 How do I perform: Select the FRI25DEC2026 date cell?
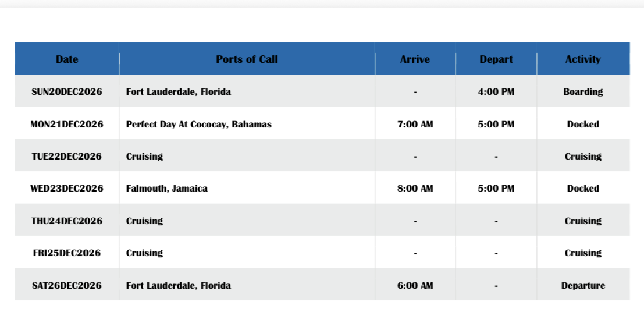coord(67,253)
